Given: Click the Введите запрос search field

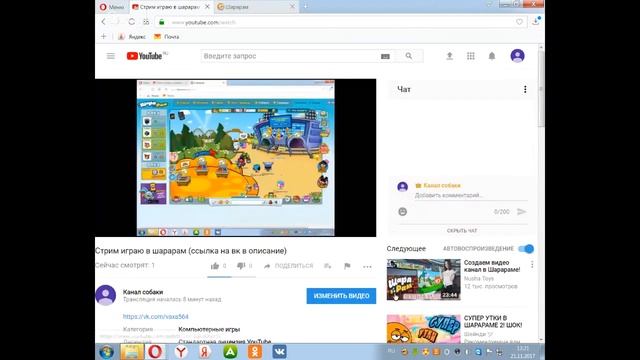Looking at the screenshot, I should click(x=289, y=56).
